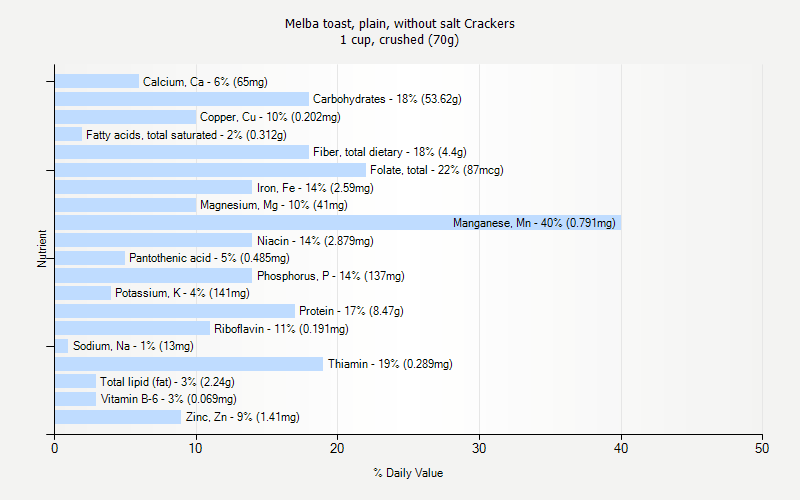Click the Carbohydrates 18% bar
This screenshot has height=500, width=800.
(x=182, y=99)
